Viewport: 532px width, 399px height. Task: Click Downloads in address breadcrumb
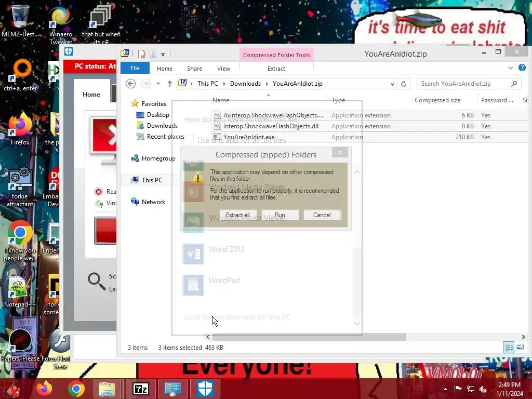245,84
